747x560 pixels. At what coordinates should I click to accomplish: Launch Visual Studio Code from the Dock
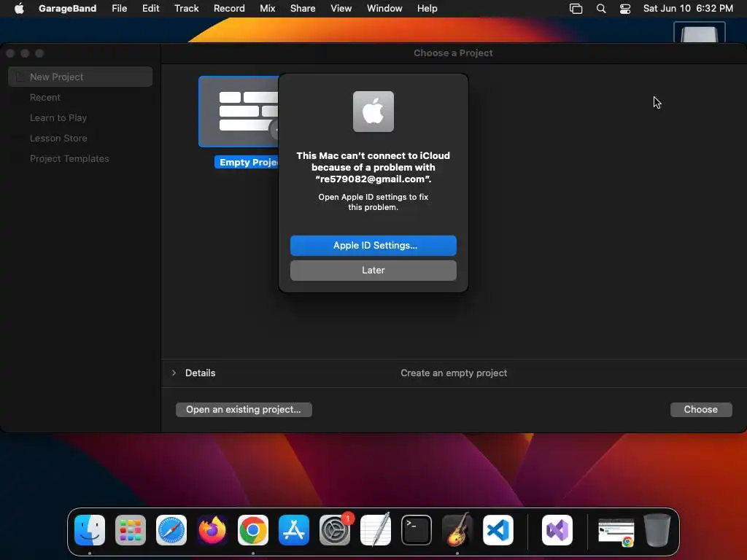(498, 530)
